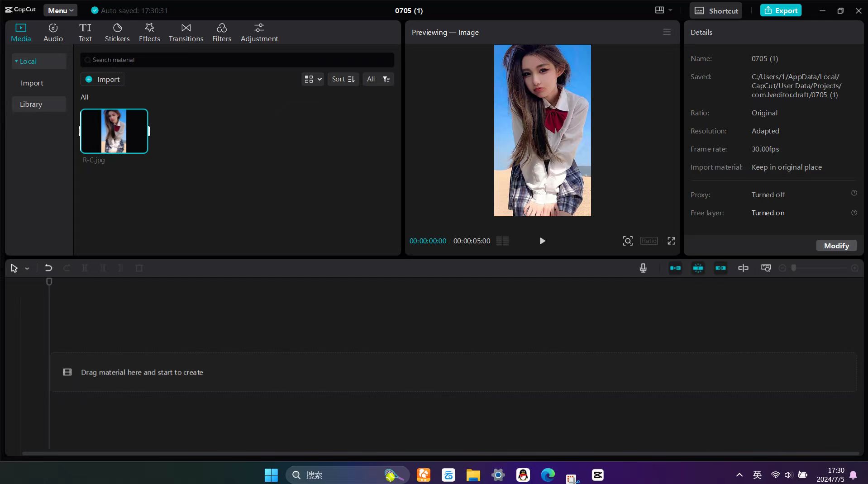Open the Effects panel
Screen dimensions: 868x484
coord(149,33)
